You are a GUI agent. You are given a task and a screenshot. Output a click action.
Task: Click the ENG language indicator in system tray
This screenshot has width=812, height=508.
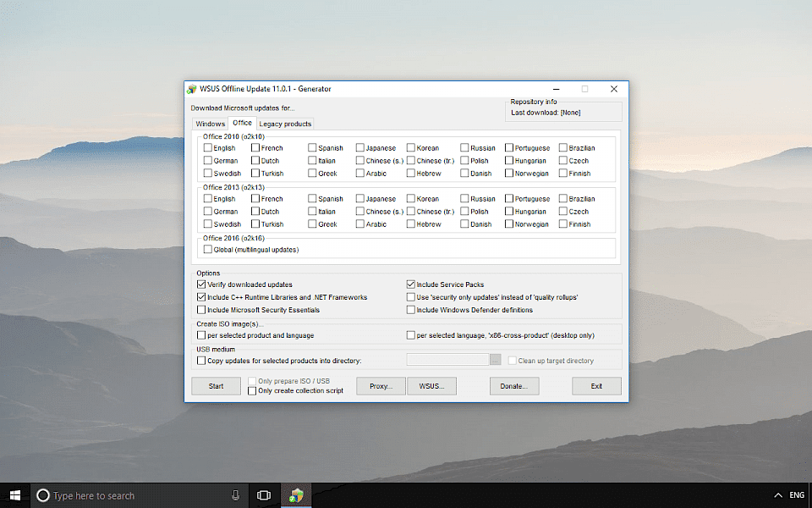pos(796,494)
